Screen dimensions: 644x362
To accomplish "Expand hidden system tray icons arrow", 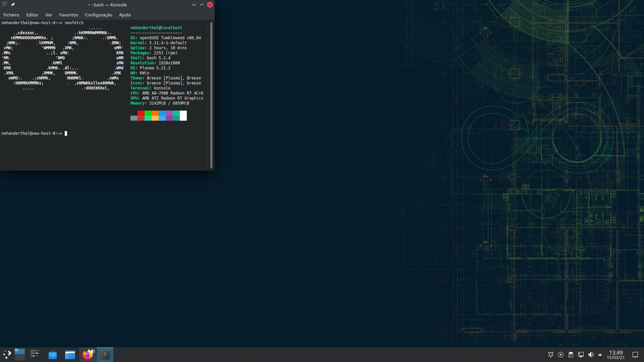I will tap(600, 355).
